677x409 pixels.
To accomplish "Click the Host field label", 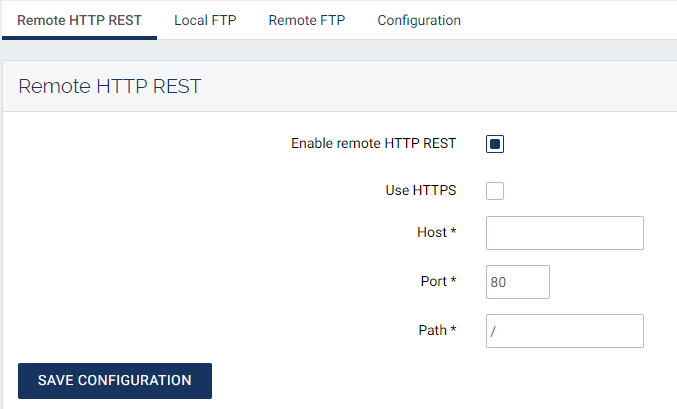I will pyautogui.click(x=432, y=233).
